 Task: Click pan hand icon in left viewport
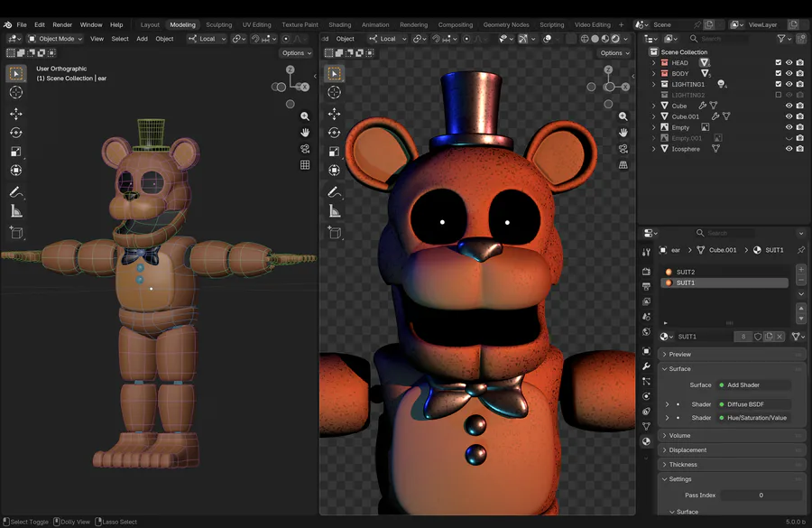305,133
